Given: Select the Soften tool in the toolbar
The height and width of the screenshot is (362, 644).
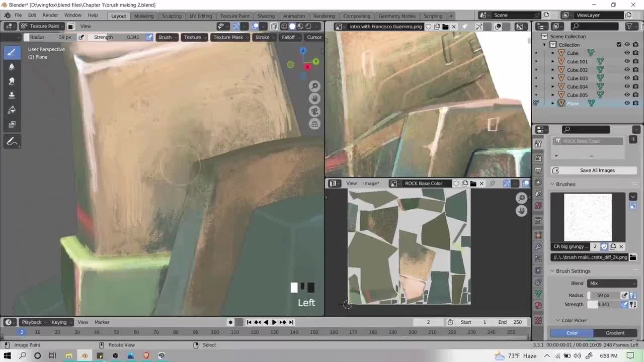Looking at the screenshot, I should tap(12, 66).
